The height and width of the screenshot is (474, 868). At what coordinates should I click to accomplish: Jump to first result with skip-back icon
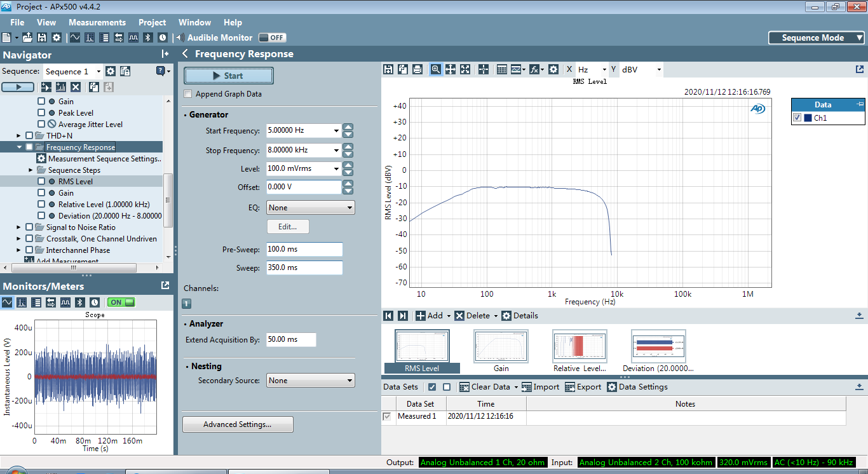388,316
